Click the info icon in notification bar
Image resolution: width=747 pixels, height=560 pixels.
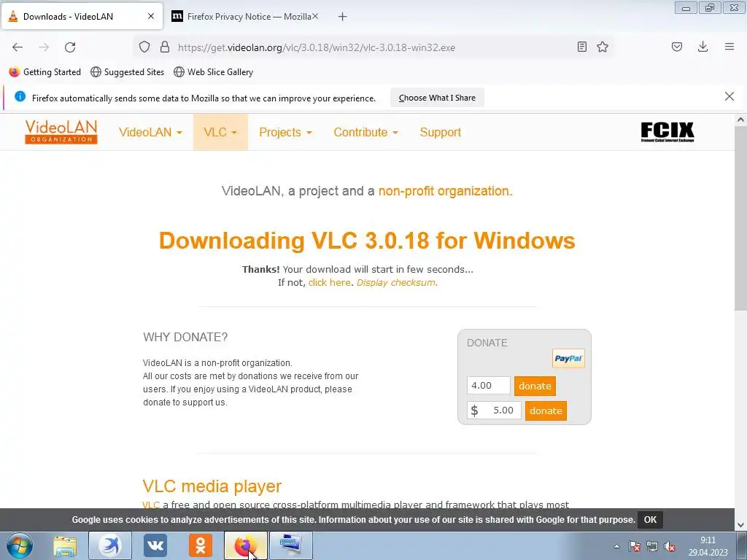[x=20, y=97]
